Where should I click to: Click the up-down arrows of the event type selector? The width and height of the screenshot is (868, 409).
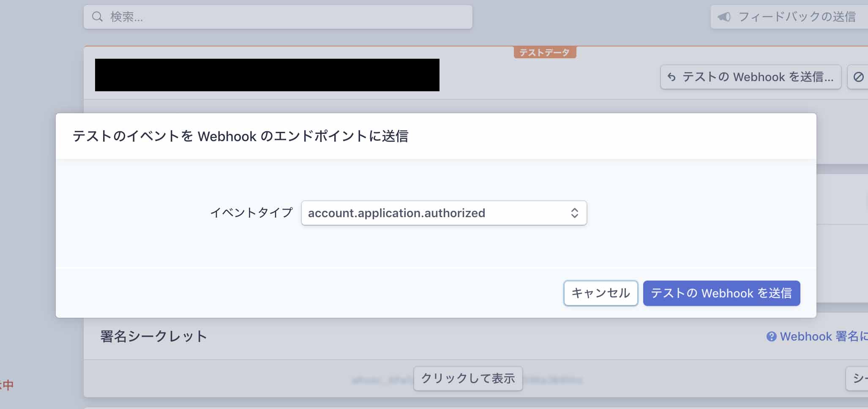(574, 213)
